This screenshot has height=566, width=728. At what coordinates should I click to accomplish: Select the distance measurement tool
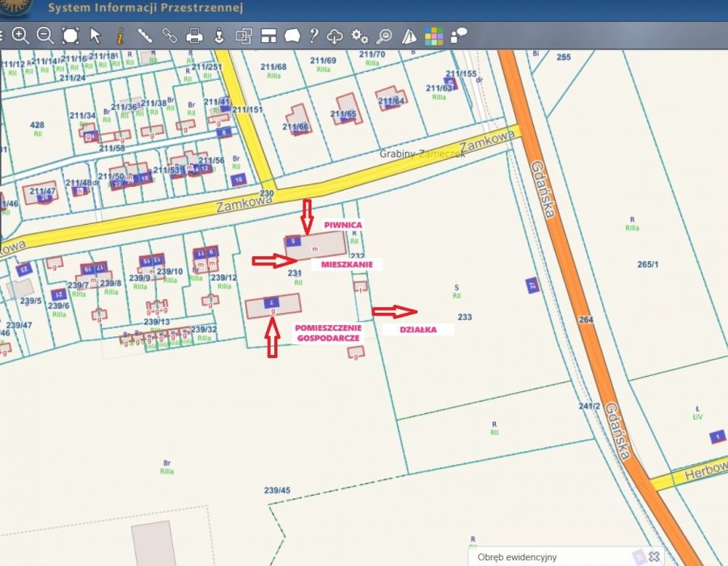point(145,35)
